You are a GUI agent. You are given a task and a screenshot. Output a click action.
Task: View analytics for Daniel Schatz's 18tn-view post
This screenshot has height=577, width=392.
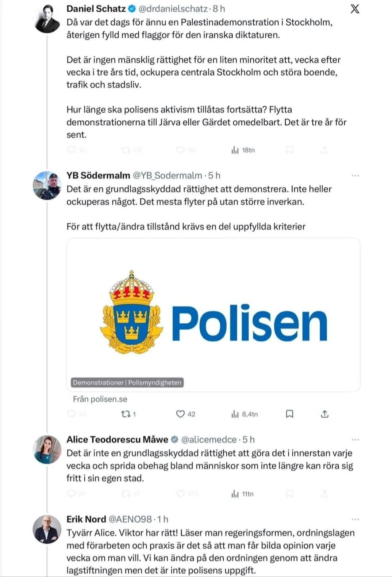tap(243, 150)
